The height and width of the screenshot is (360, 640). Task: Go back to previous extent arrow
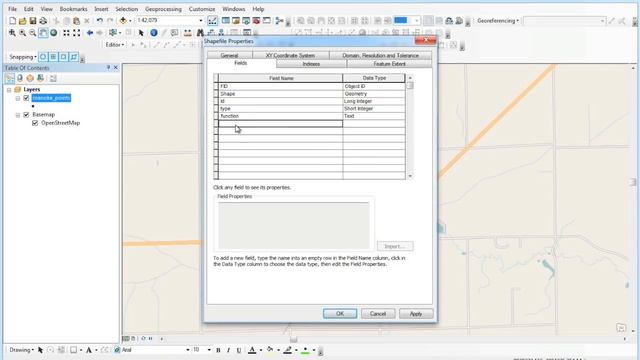point(90,33)
